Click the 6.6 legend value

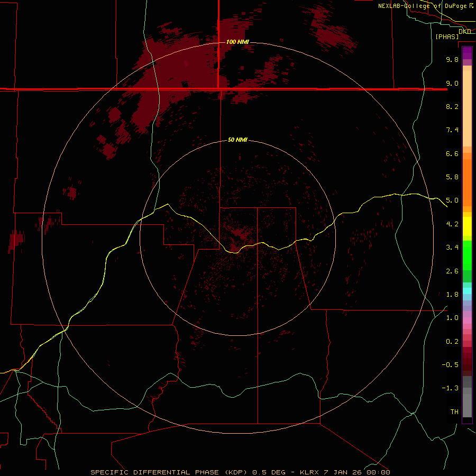pos(452,153)
